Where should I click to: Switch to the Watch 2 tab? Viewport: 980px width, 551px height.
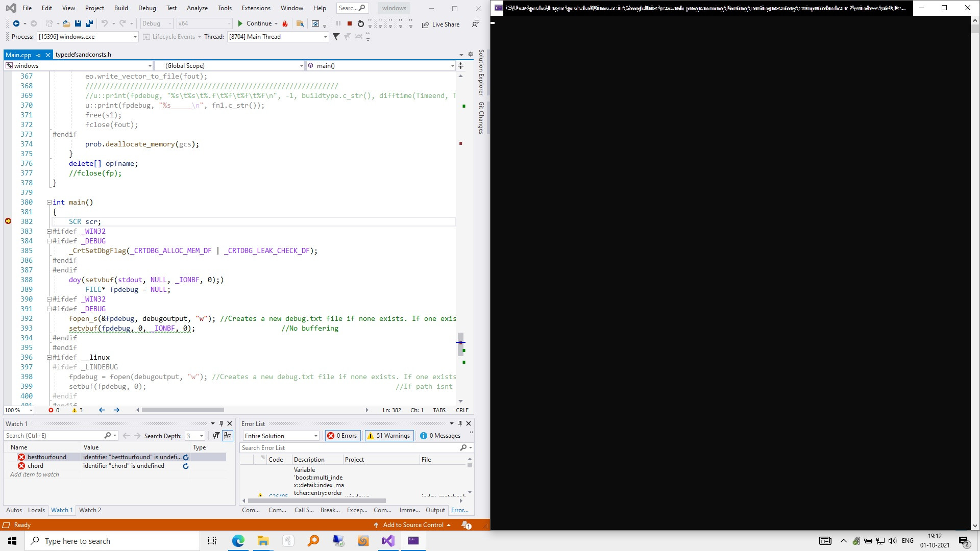(x=90, y=510)
